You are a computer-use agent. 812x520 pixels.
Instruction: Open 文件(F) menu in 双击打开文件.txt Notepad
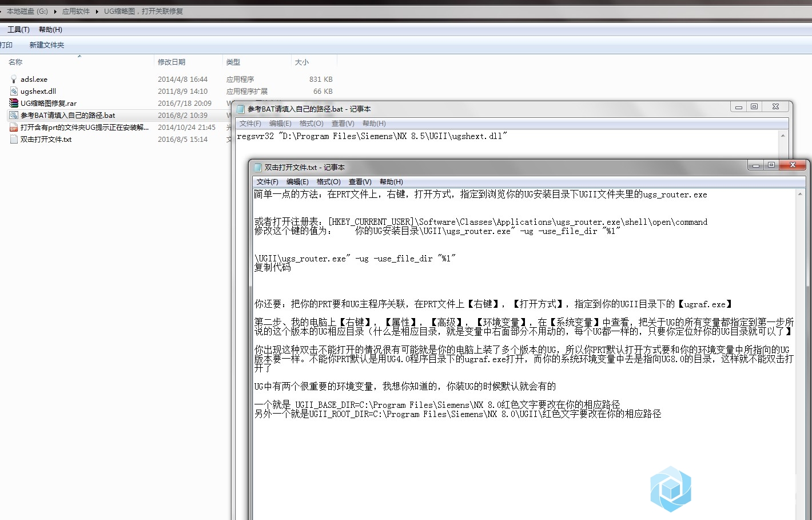click(267, 182)
